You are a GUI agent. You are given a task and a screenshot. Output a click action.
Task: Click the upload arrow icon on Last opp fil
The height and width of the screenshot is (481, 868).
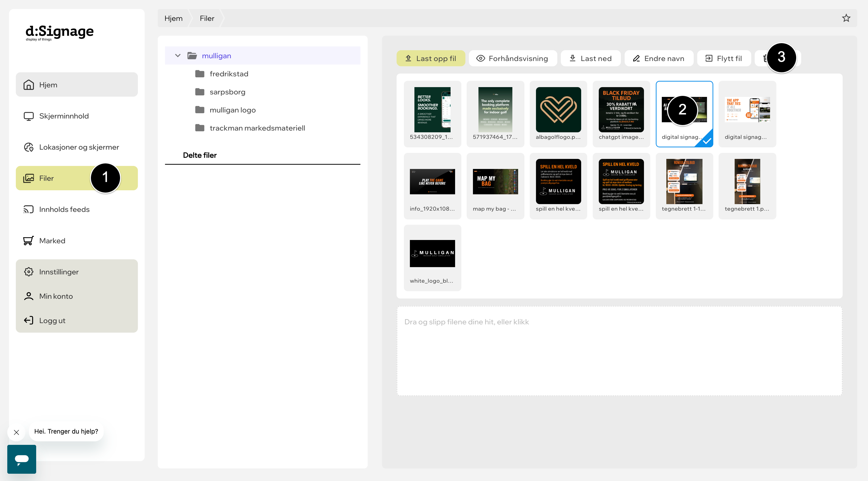[x=408, y=58]
